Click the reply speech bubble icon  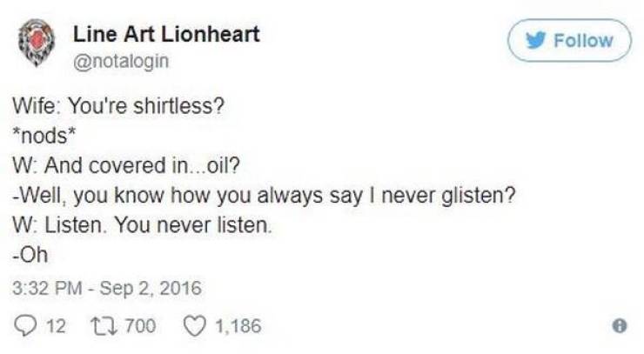click(x=23, y=326)
